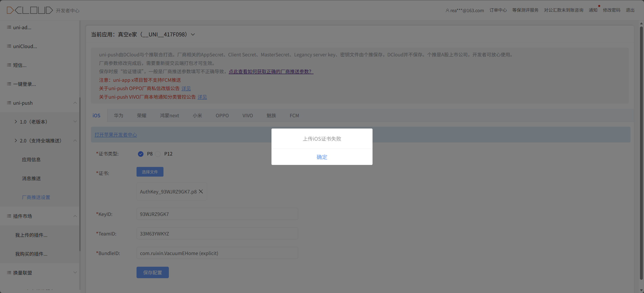Viewport: 644px width, 293px height.
Task: Remove the AuthKey_93WJRZ9GK7.p8 file with X
Action: [x=201, y=191]
